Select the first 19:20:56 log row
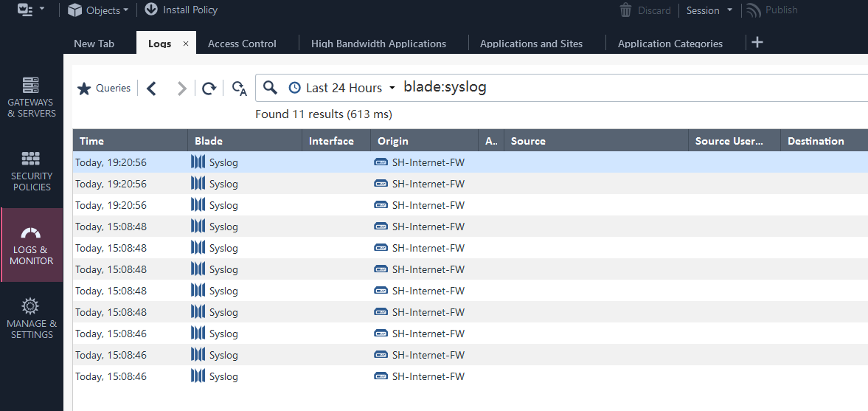This screenshot has width=868, height=411. pyautogui.click(x=471, y=162)
